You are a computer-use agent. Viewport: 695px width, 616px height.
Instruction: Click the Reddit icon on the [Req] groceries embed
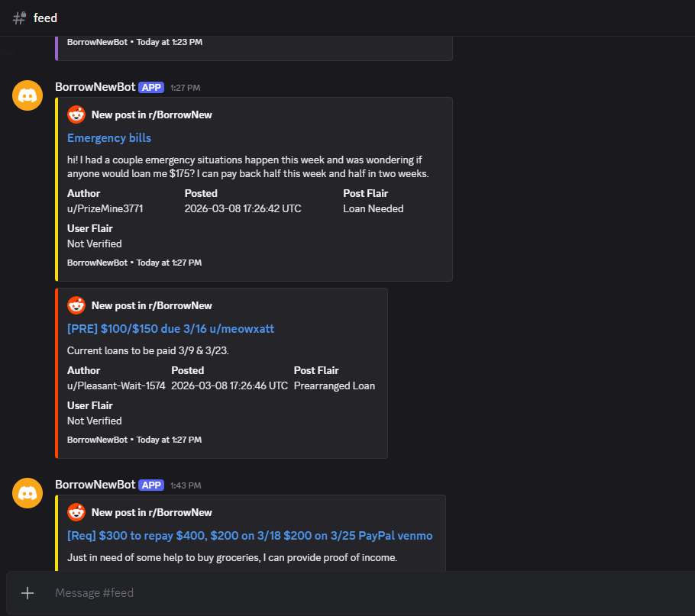(x=76, y=511)
